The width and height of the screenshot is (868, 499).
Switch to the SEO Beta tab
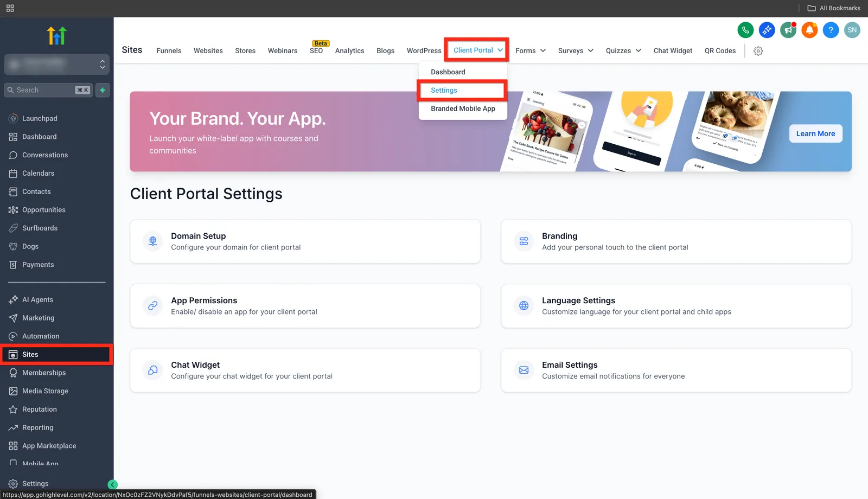click(x=316, y=50)
